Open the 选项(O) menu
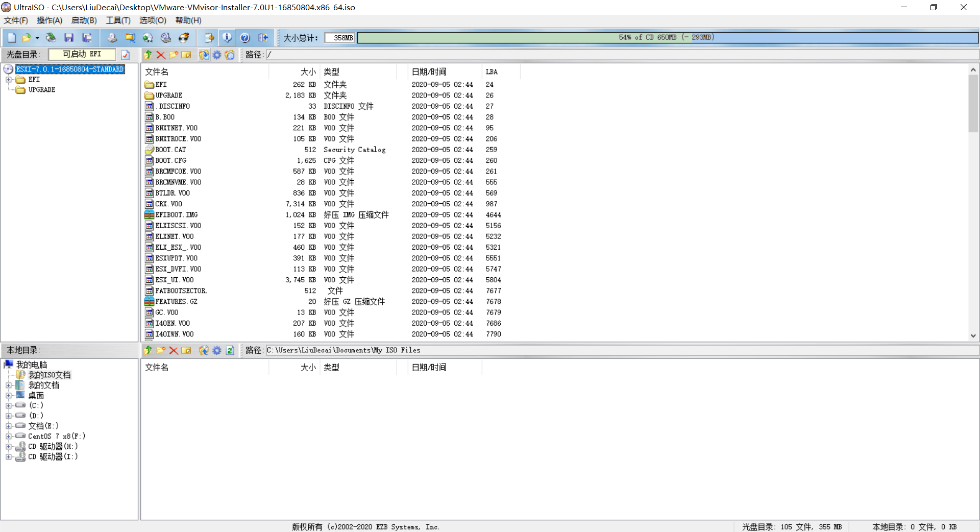Image resolution: width=980 pixels, height=532 pixels. tap(153, 20)
